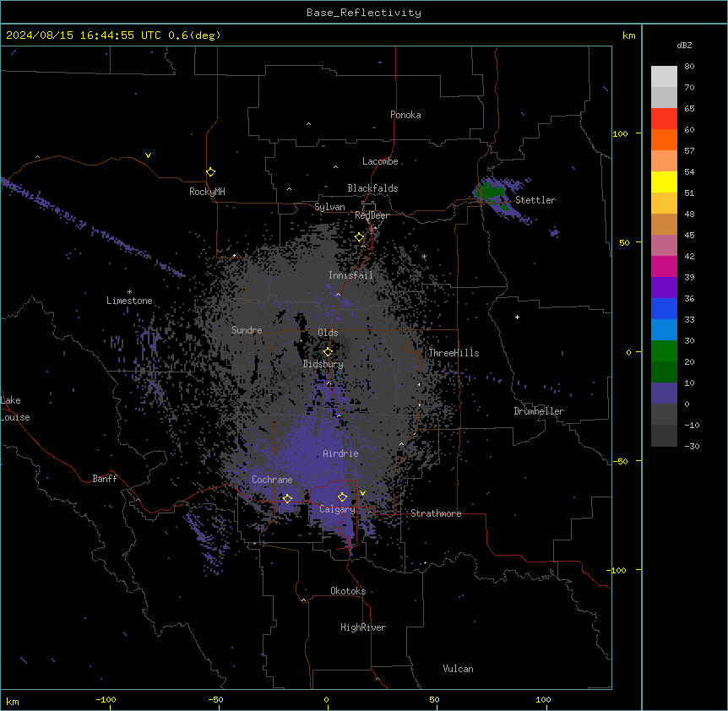
Task: Click the 42 value on the dBZ legend
Action: pyautogui.click(x=689, y=256)
